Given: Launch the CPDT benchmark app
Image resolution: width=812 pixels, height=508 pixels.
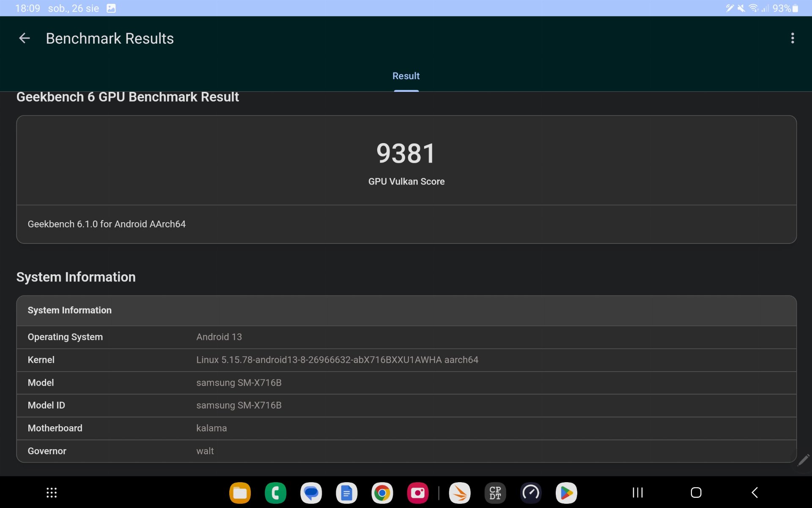Looking at the screenshot, I should (x=495, y=493).
